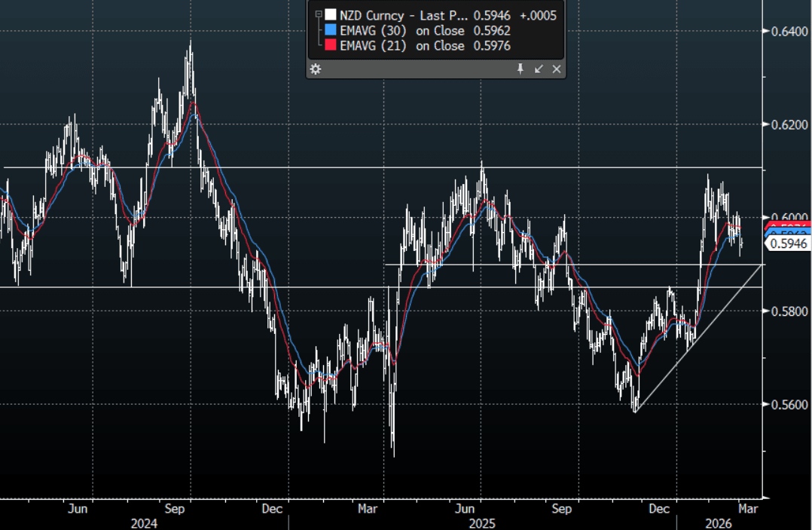Collapse the NZD Curncy legend tree
Viewport: 812px width, 530px height.
click(x=318, y=14)
